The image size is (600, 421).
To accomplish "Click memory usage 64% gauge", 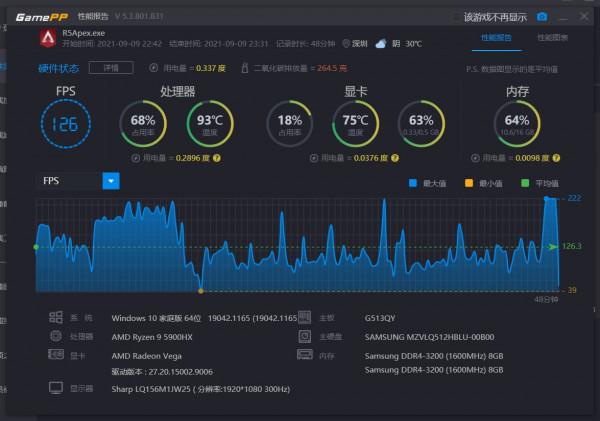I will [517, 124].
